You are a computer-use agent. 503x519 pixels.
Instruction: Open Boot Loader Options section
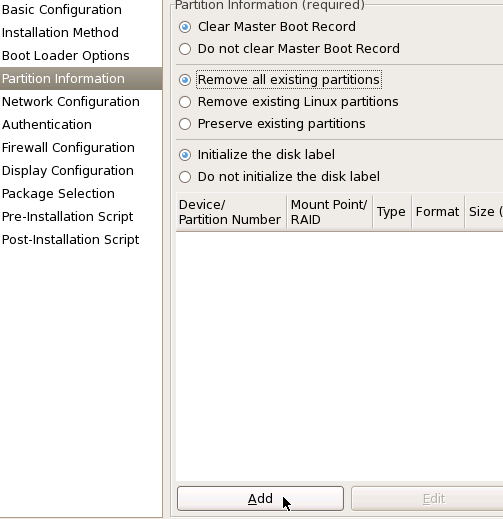[x=81, y=56]
